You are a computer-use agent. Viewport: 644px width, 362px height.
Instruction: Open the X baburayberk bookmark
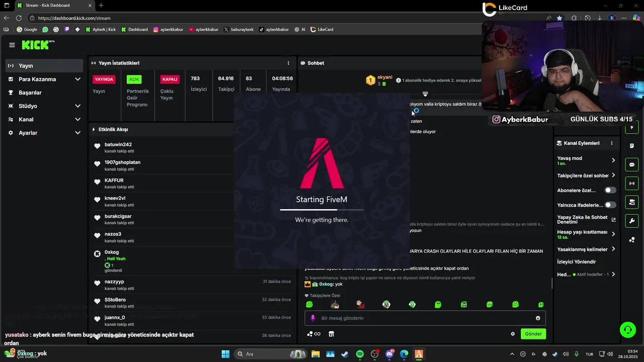click(238, 29)
